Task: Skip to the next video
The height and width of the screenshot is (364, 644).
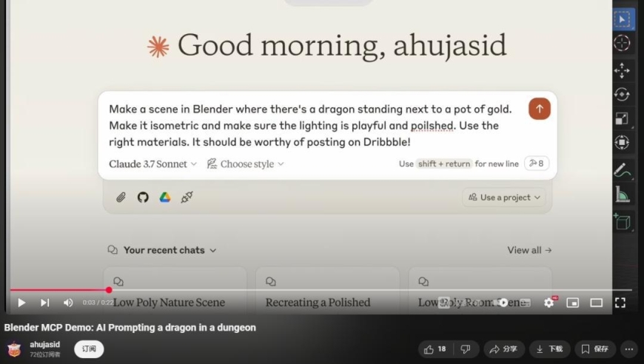Action: click(x=44, y=303)
